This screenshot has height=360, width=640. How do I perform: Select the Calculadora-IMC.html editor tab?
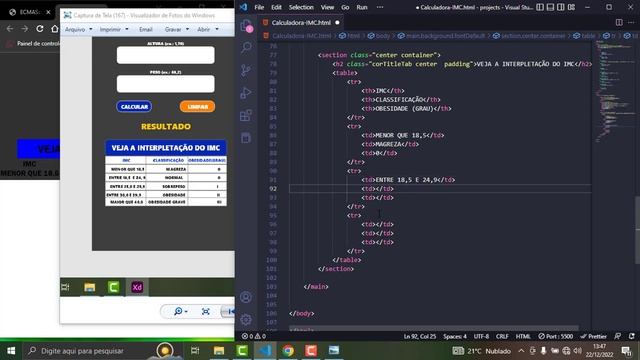point(300,22)
